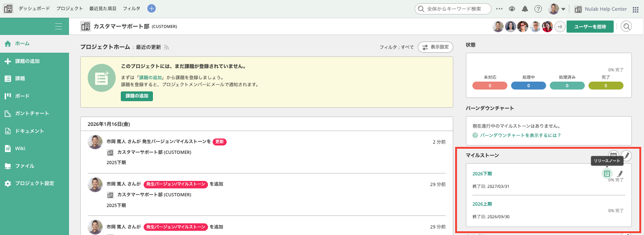Click the blue 処理中 status pill
Viewport: 644px width, 235px height.
point(528,86)
